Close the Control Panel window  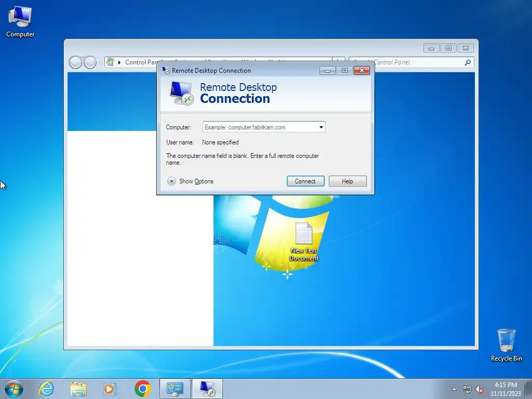[466, 48]
